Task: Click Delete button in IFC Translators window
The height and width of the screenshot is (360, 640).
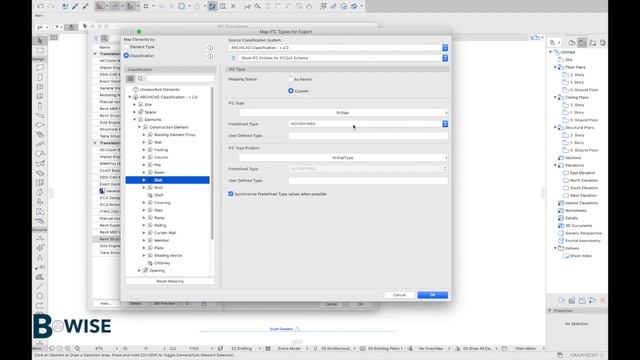Action: coord(135,304)
